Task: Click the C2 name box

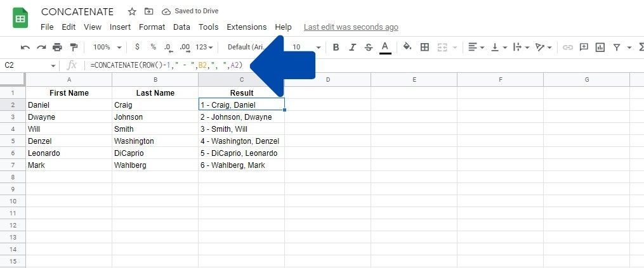Action: tap(25, 65)
